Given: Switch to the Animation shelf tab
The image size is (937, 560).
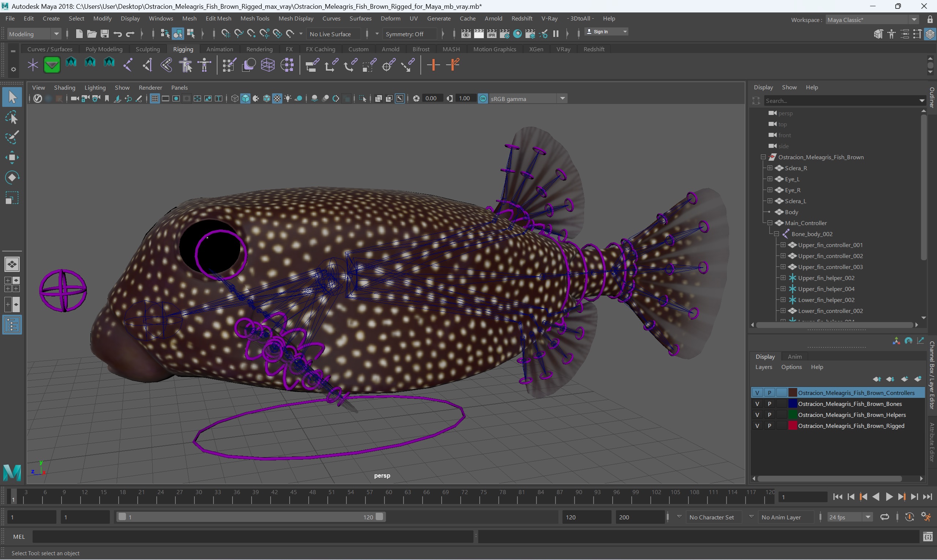Looking at the screenshot, I should (219, 49).
